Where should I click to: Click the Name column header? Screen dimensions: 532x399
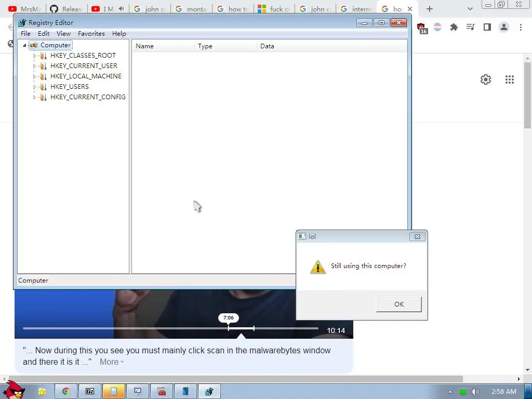click(164, 46)
